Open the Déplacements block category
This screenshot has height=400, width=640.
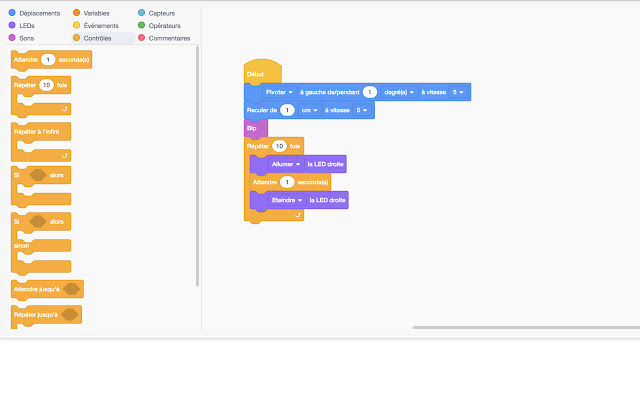[x=35, y=13]
